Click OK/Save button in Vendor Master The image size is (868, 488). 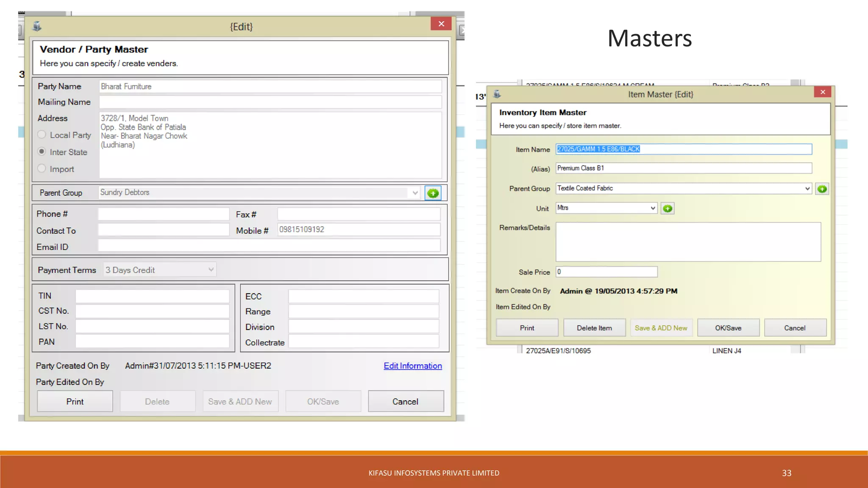323,401
